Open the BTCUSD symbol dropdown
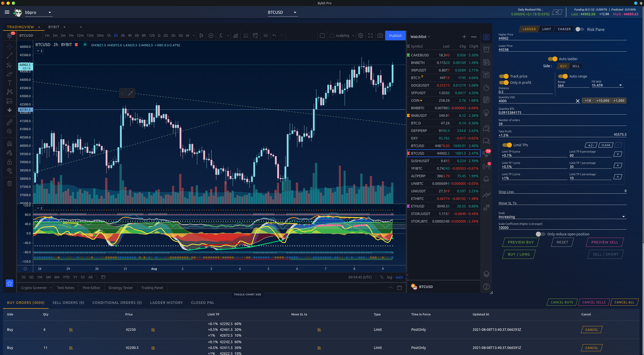 click(295, 12)
